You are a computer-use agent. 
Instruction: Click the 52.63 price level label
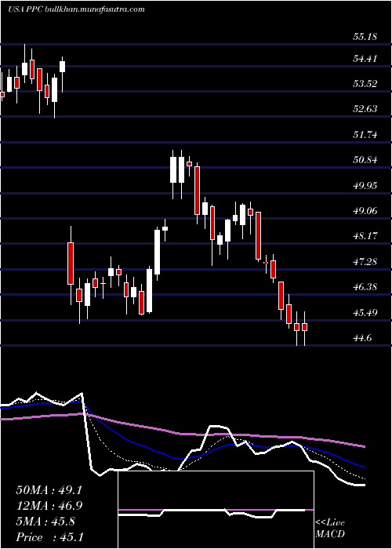click(365, 110)
